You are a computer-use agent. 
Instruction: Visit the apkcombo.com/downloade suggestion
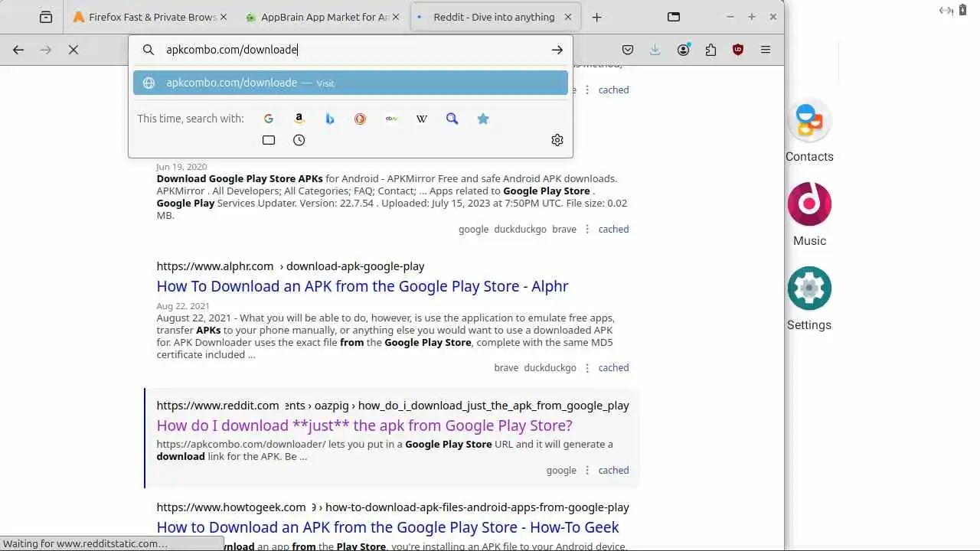[x=351, y=83]
